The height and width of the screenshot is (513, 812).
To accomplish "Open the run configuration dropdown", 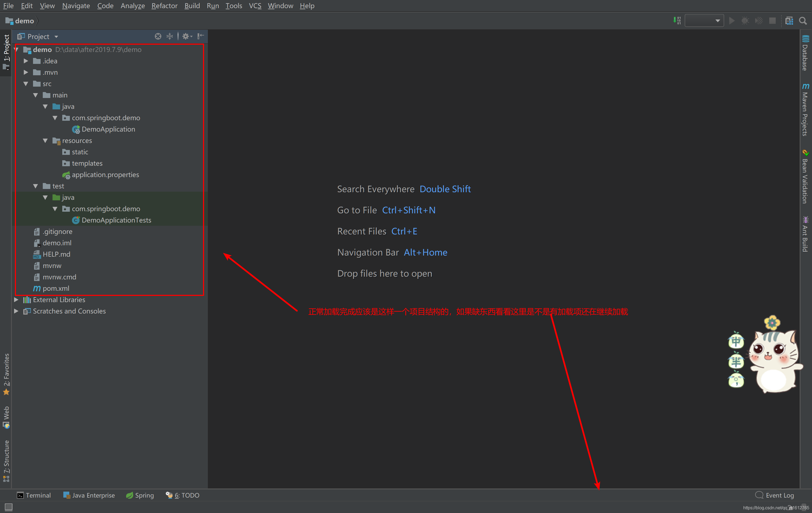I will pos(704,21).
